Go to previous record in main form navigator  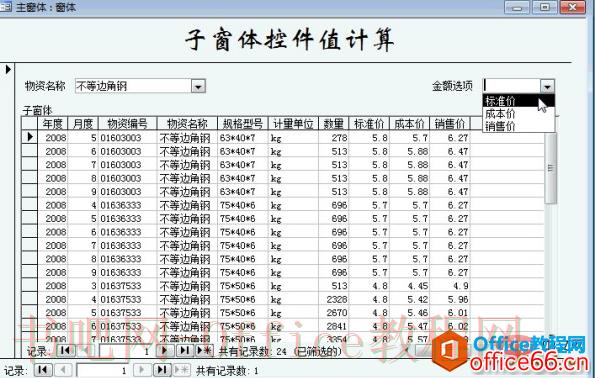point(63,370)
